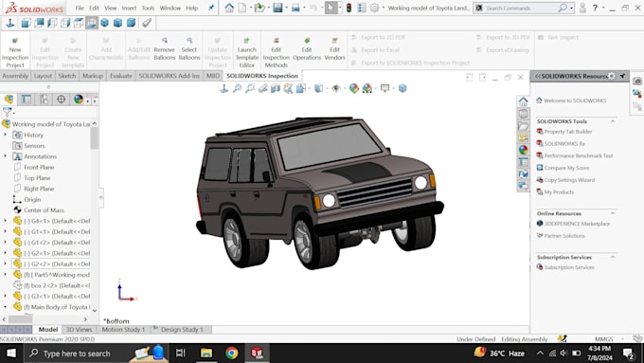Switch to MBD tab
The width and height of the screenshot is (644, 363).
[213, 76]
